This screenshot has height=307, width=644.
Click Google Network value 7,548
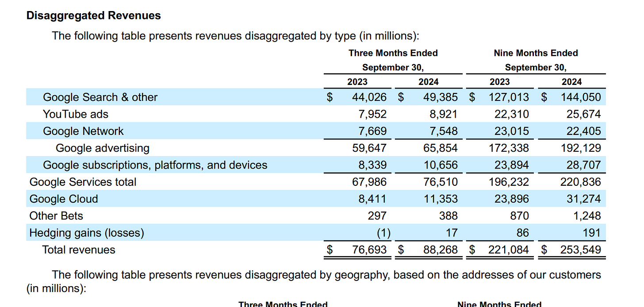(x=444, y=131)
